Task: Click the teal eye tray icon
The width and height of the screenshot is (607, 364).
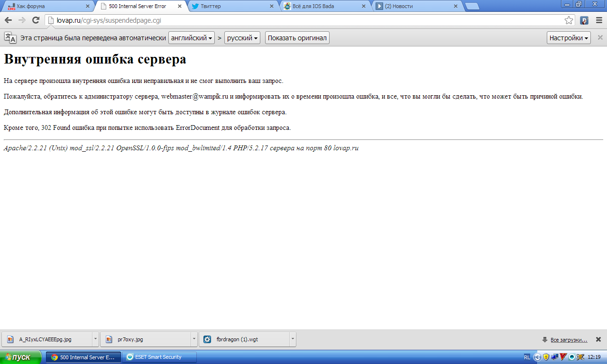Action: [572, 357]
